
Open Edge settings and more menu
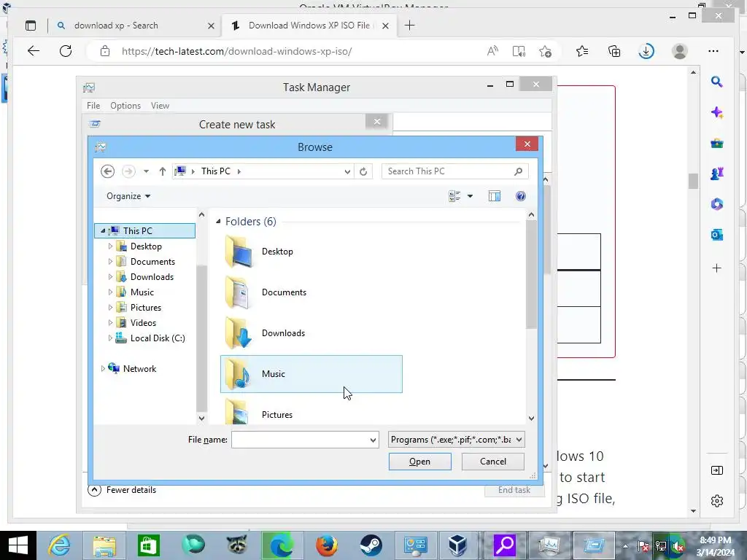pos(713,51)
